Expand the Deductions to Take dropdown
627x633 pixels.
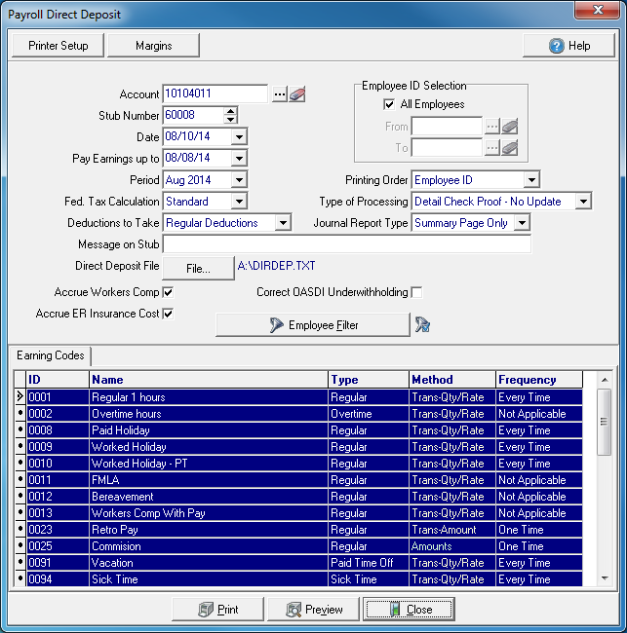(283, 223)
